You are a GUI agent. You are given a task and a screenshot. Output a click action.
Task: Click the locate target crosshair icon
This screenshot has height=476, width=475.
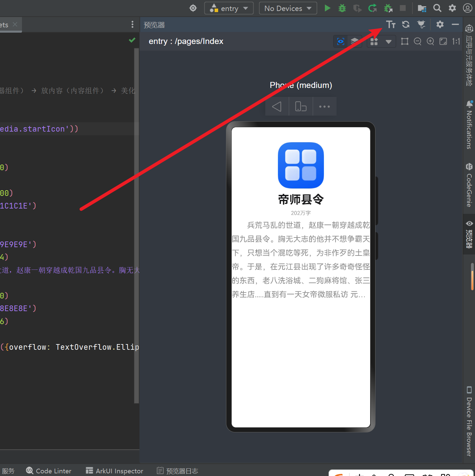[x=193, y=8]
